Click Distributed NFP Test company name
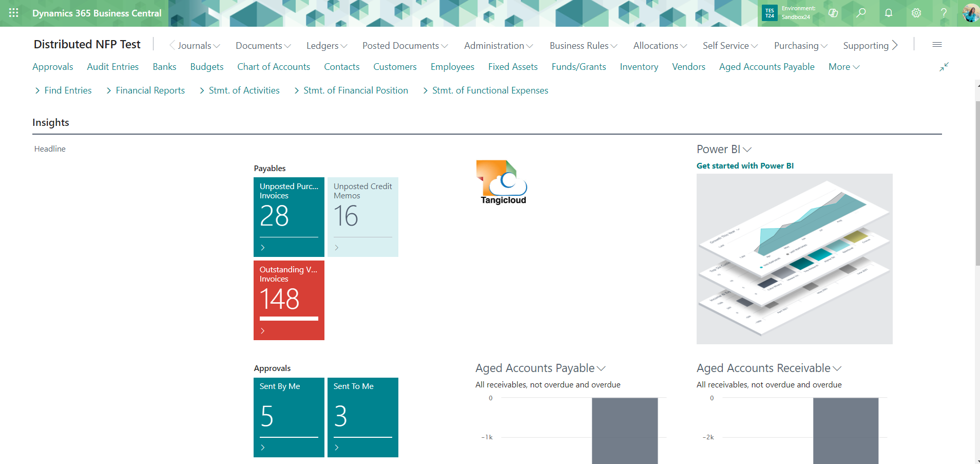Screen dimensions: 980x464 (87, 45)
